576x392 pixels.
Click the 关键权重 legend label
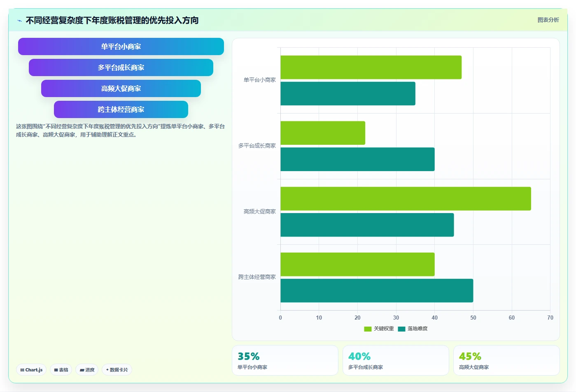click(x=384, y=329)
